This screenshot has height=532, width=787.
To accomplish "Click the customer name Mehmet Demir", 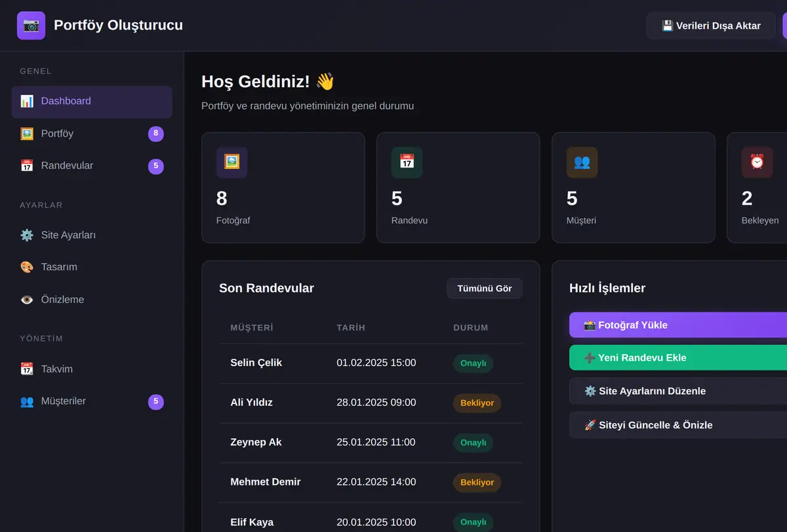I will [x=266, y=482].
